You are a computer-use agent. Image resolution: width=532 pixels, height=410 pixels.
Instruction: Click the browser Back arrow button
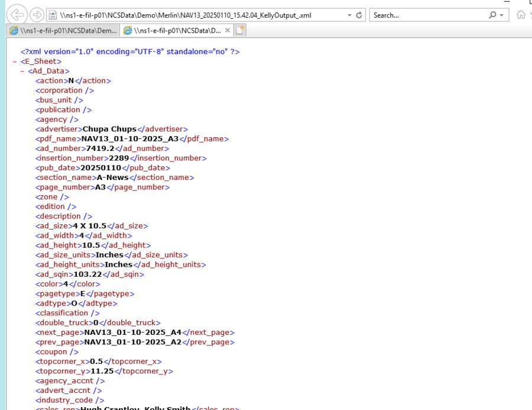pyautogui.click(x=17, y=15)
